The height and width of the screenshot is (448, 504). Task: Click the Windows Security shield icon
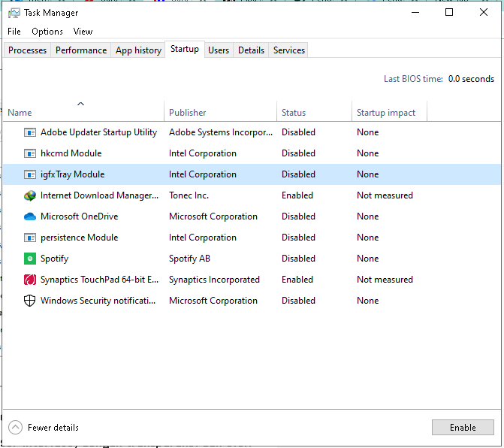[x=30, y=301]
